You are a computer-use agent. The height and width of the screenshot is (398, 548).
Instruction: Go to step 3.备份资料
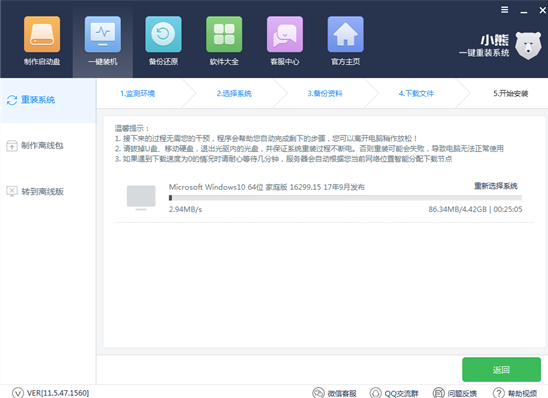[325, 93]
